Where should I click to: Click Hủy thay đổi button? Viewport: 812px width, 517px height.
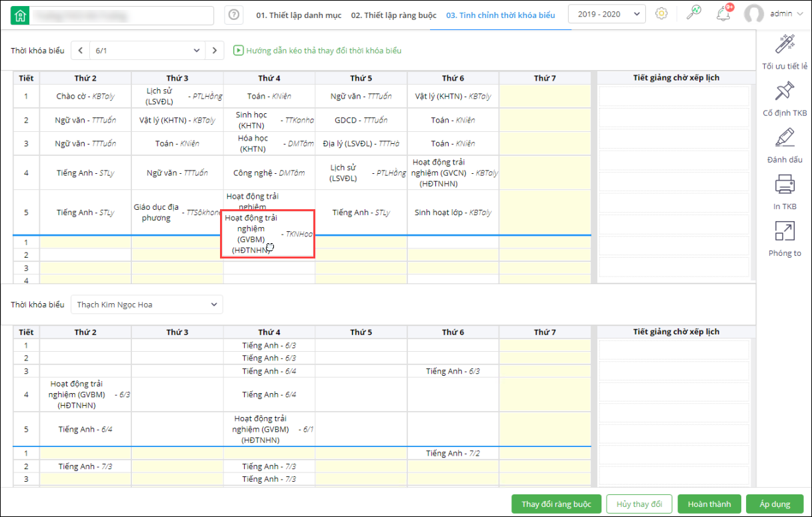pos(639,504)
